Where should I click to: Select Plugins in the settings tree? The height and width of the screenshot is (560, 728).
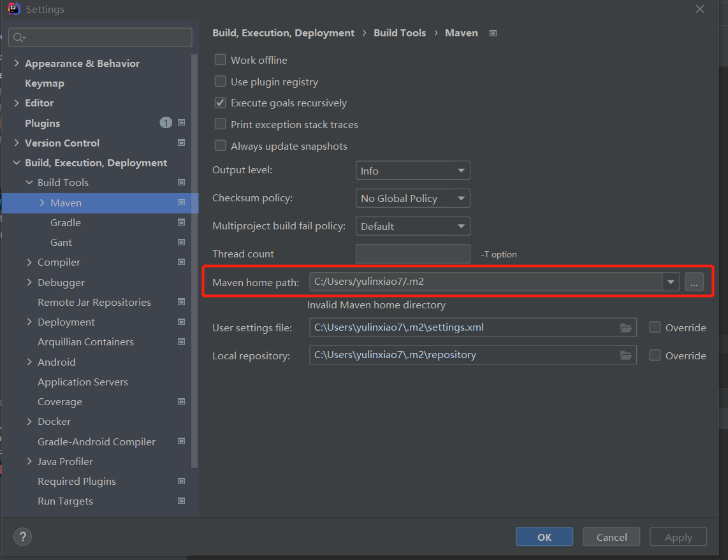point(43,124)
